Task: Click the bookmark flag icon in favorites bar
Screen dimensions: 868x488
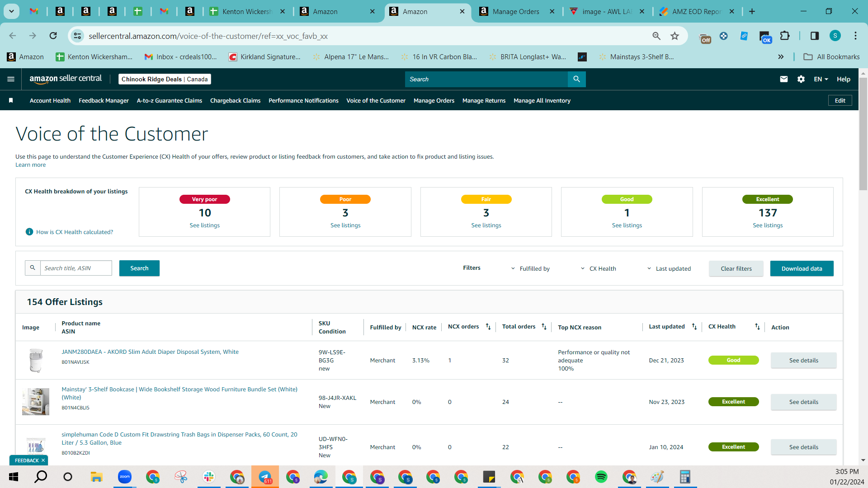Action: point(11,100)
